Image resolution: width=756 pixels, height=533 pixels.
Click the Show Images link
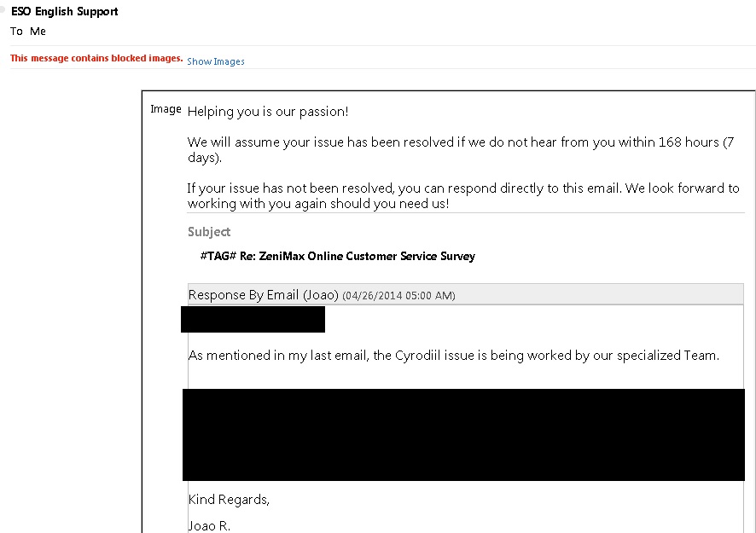[216, 61]
